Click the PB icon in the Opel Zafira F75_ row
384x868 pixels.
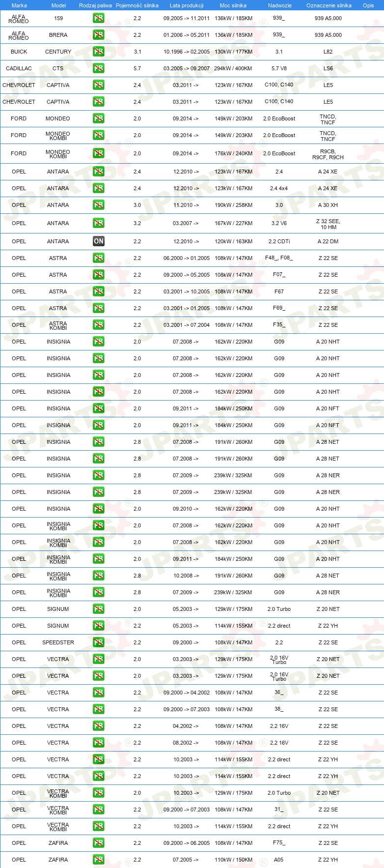click(99, 843)
